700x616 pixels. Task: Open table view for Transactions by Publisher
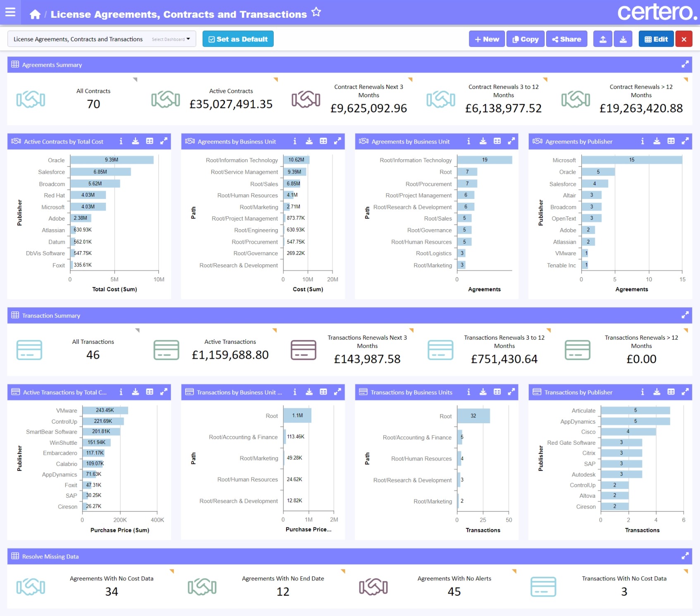[671, 392]
